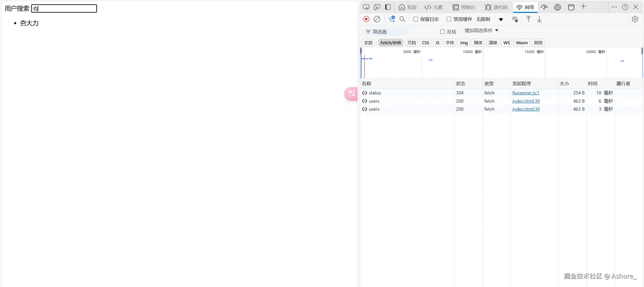The width and height of the screenshot is (644, 287).
Task: Enable the 保留日志 checkbox
Action: point(415,19)
